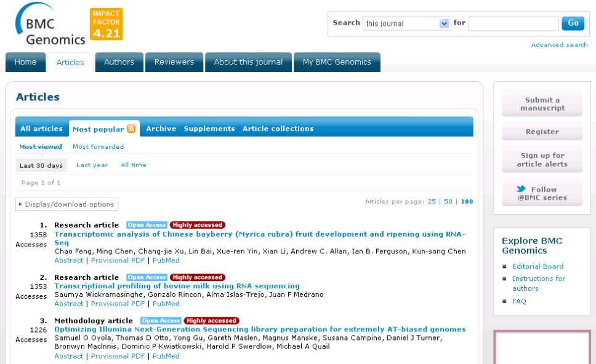Click in the search text field
Image resolution: width=596 pixels, height=364 pixels.
pos(513,23)
